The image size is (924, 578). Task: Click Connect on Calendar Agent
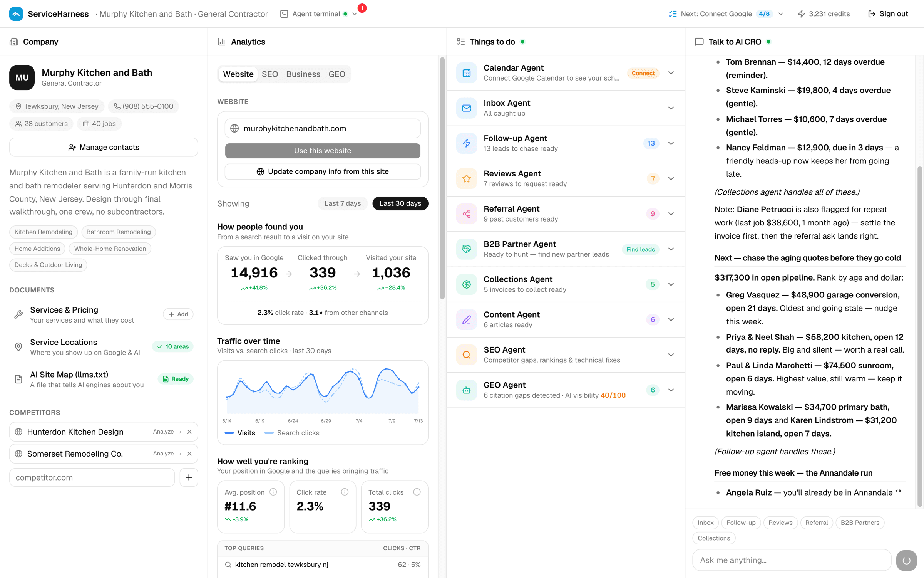643,73
